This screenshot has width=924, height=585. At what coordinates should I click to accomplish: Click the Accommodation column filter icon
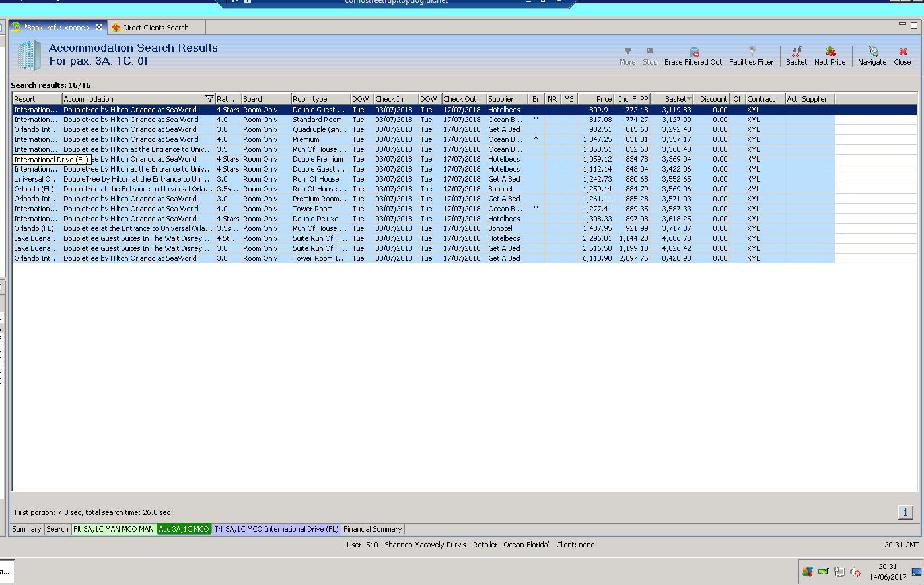(209, 99)
